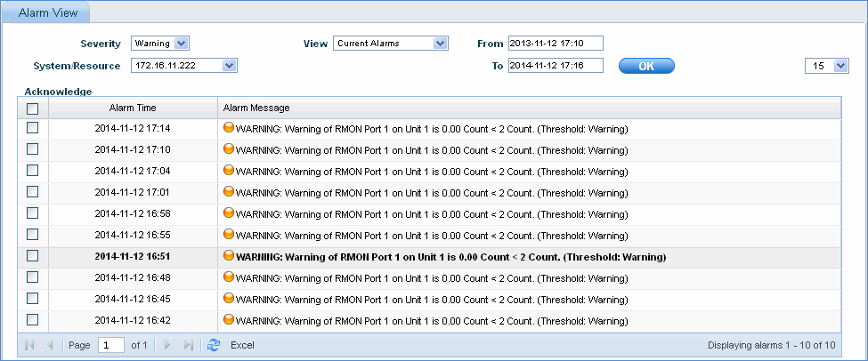
Task: Click the refresh icon in pagination bar
Action: [x=214, y=345]
